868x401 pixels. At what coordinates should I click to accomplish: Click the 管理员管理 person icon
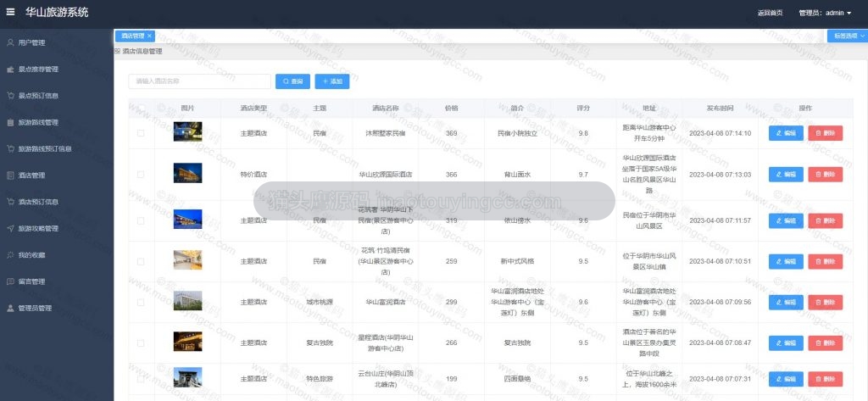pyautogui.click(x=10, y=308)
